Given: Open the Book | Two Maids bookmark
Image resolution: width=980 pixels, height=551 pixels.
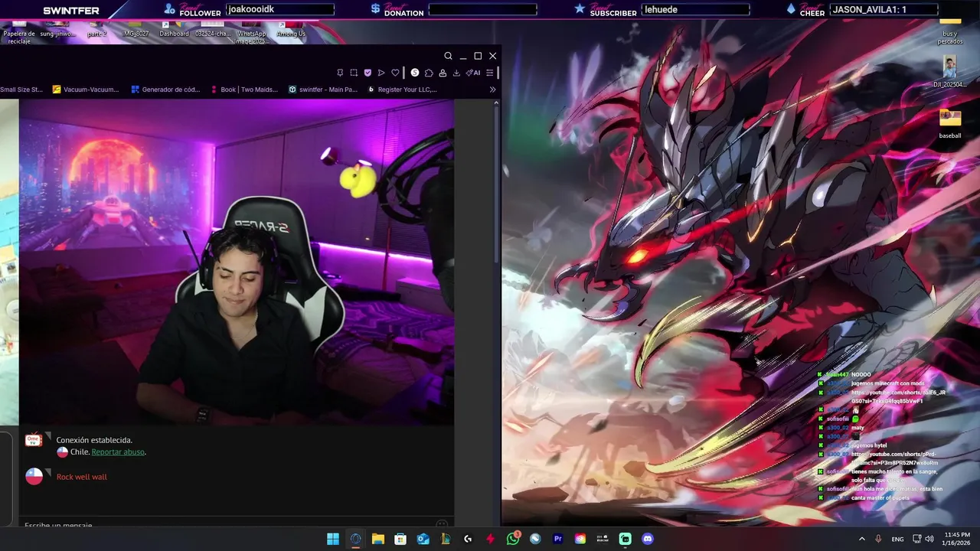Looking at the screenshot, I should click(x=244, y=90).
